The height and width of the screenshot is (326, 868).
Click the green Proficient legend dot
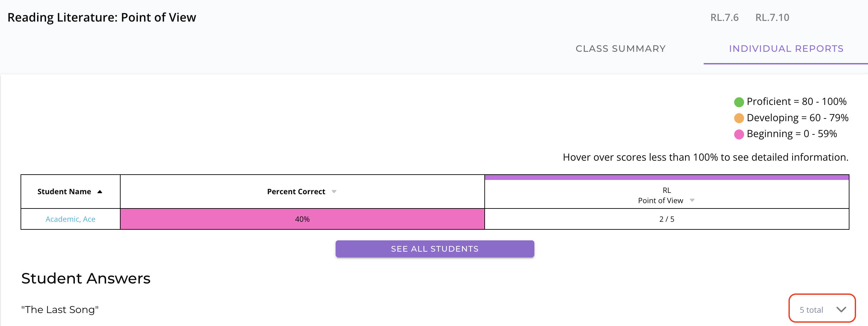(x=738, y=102)
